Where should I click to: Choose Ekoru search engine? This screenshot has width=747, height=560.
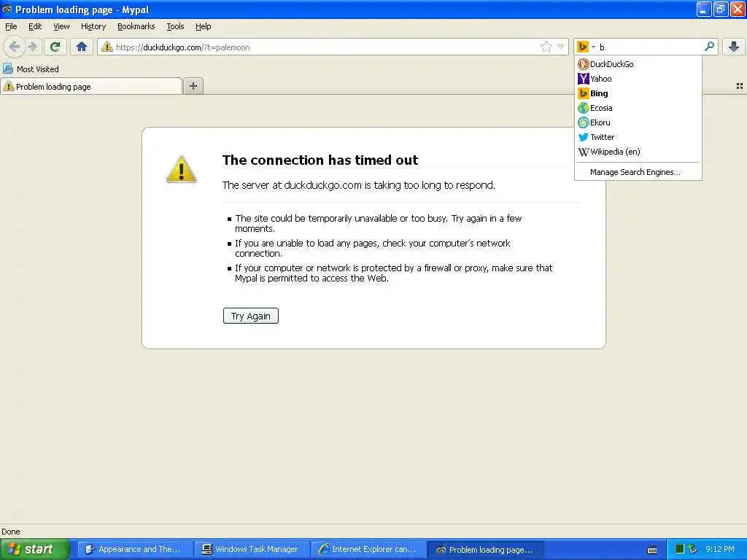[638, 122]
